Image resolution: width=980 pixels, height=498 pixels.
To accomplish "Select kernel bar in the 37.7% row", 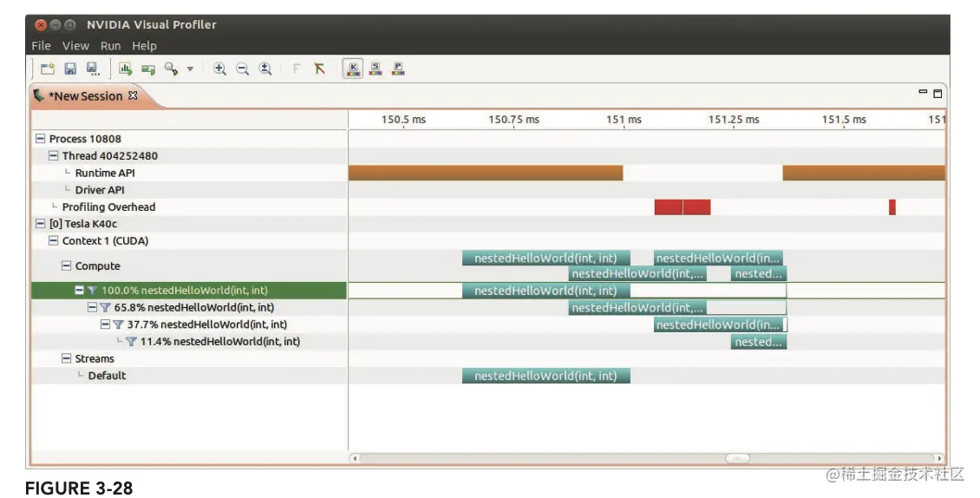I will (x=719, y=324).
